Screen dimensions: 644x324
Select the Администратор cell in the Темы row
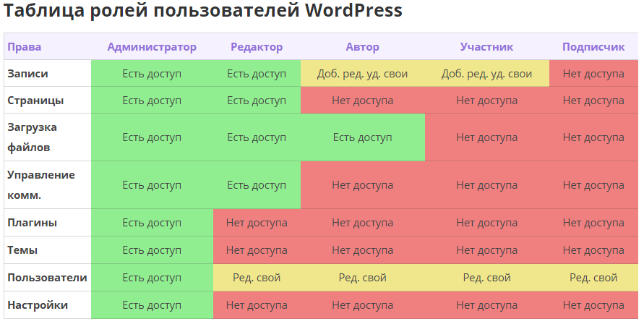click(152, 250)
